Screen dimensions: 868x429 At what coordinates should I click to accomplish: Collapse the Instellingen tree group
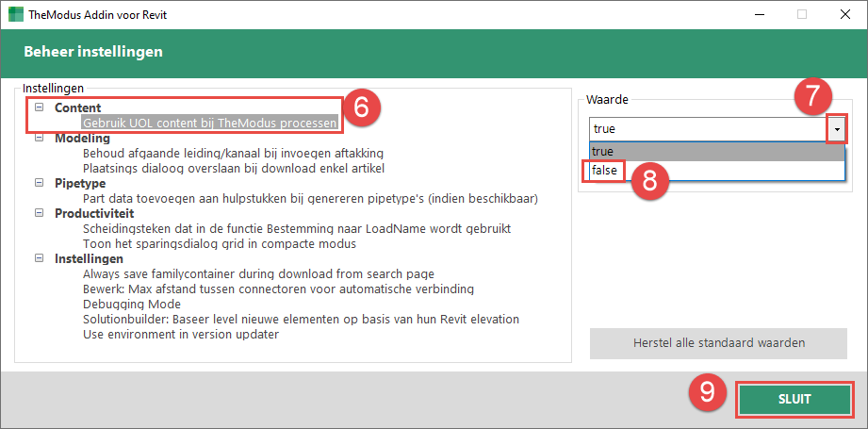39,258
